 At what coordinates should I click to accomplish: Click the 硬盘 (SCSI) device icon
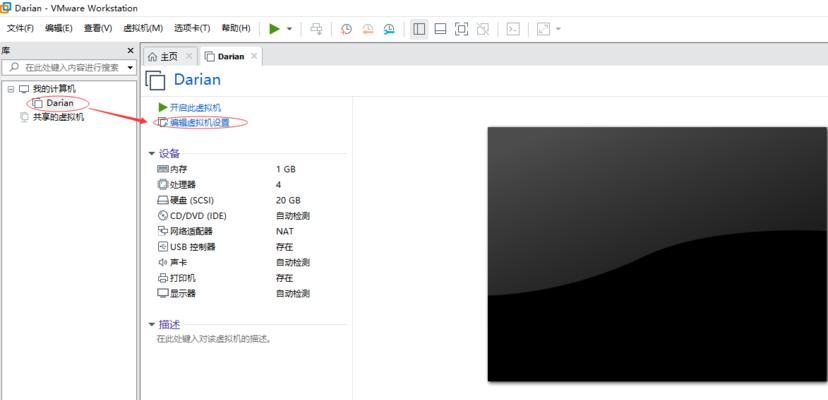(163, 200)
